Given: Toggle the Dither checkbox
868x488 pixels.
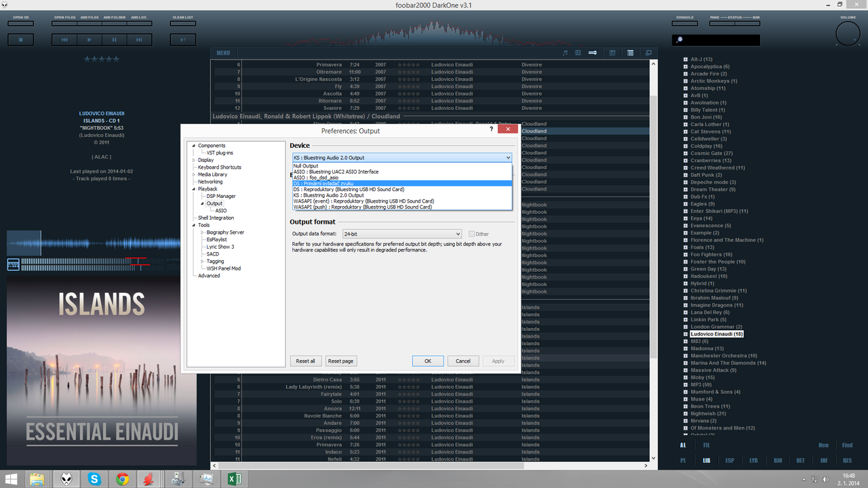Looking at the screenshot, I should [x=472, y=234].
